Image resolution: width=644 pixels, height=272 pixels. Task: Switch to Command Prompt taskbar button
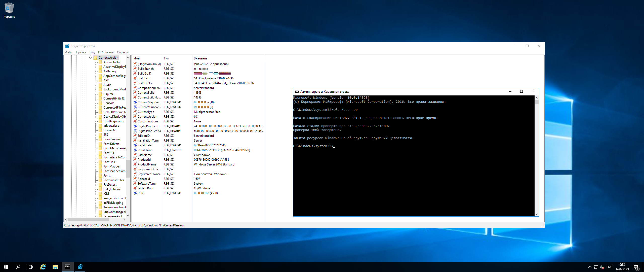(68, 267)
